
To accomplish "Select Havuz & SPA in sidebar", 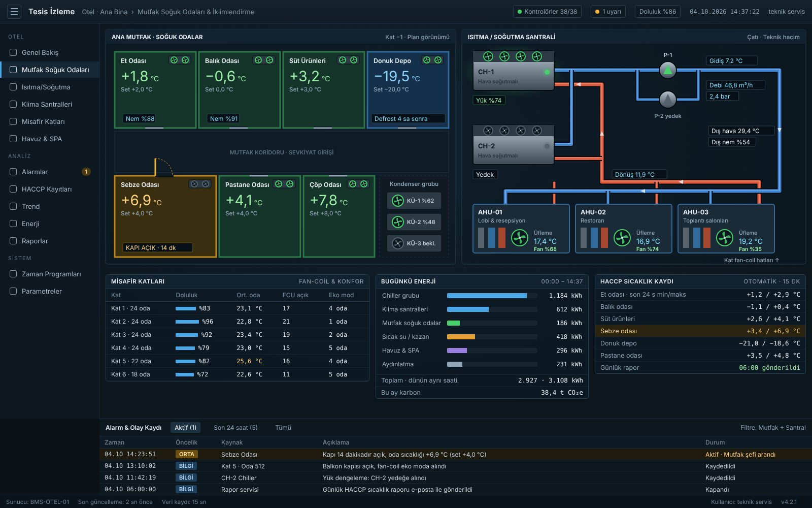I will [x=49, y=139].
